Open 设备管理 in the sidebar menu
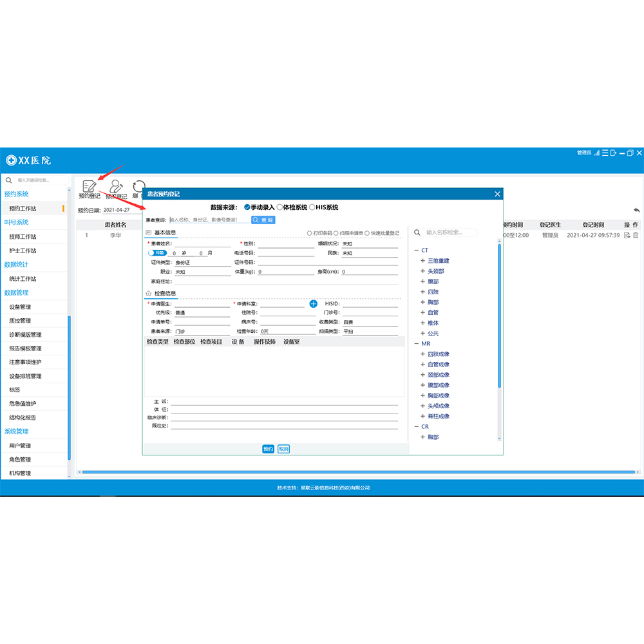 pos(20,307)
